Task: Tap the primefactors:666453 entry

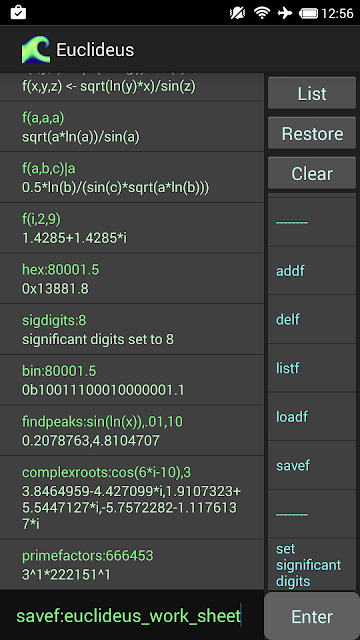Action: tap(131, 564)
